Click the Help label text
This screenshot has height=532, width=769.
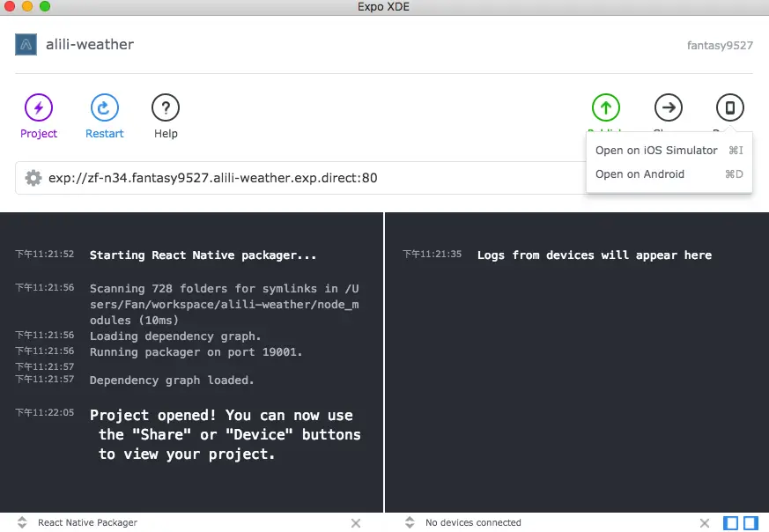166,133
